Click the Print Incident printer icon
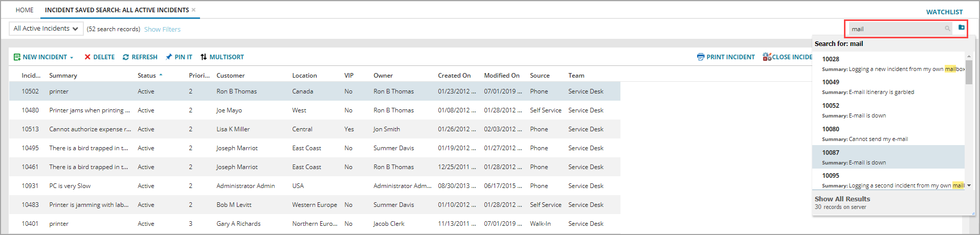980x235 pixels. [700, 57]
